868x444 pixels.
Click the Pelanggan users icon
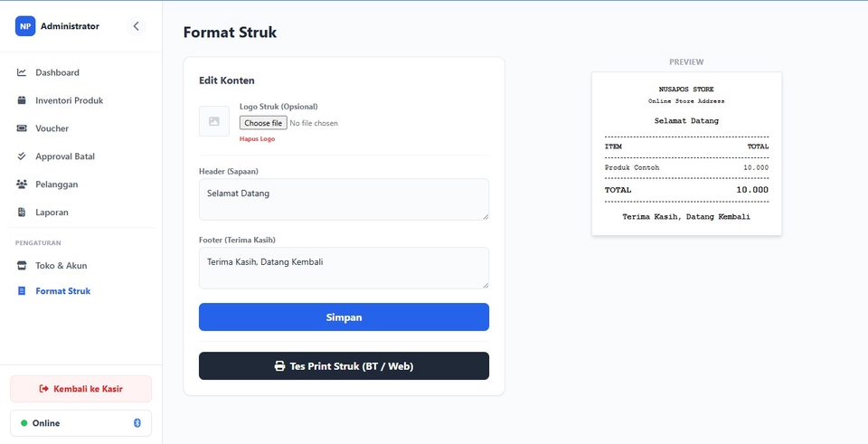(x=22, y=184)
